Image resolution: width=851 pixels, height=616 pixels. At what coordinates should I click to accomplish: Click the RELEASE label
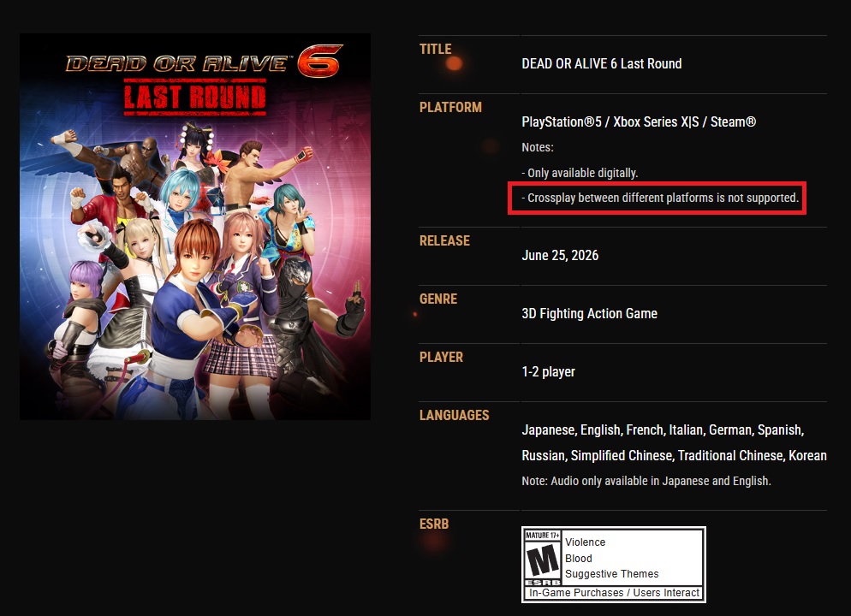(x=444, y=240)
